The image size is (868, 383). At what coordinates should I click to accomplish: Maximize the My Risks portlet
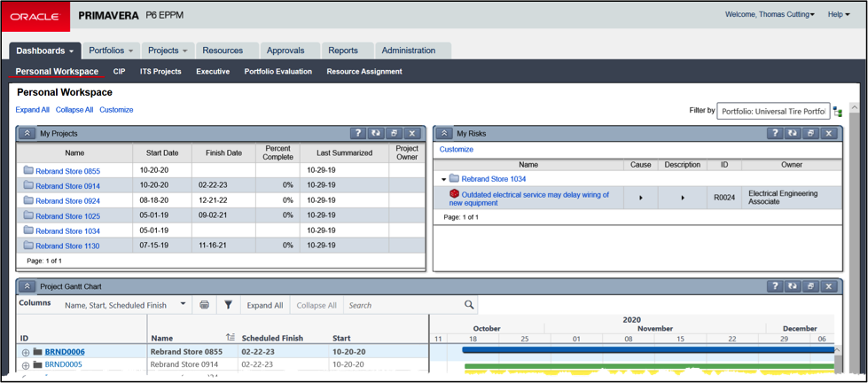810,133
